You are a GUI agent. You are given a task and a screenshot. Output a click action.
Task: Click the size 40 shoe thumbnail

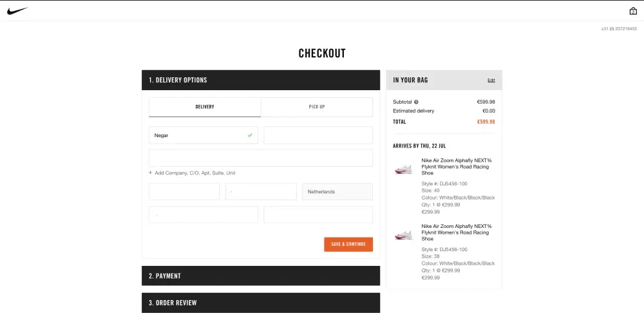[x=403, y=169]
